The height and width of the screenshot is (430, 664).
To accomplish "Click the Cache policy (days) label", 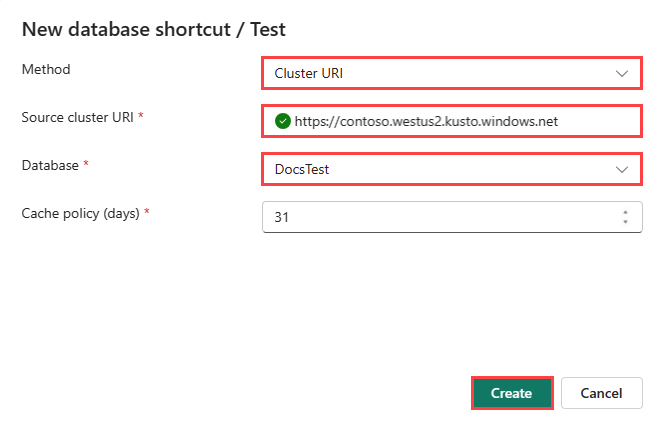I will coord(80,214).
